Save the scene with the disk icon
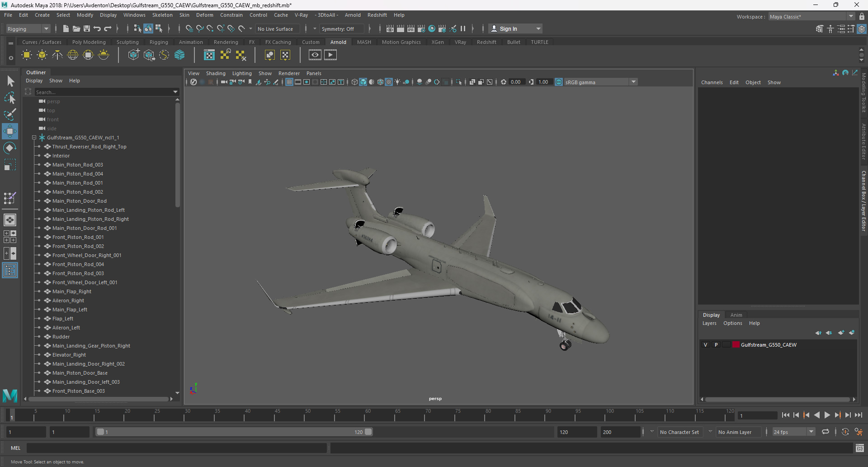 tap(87, 29)
